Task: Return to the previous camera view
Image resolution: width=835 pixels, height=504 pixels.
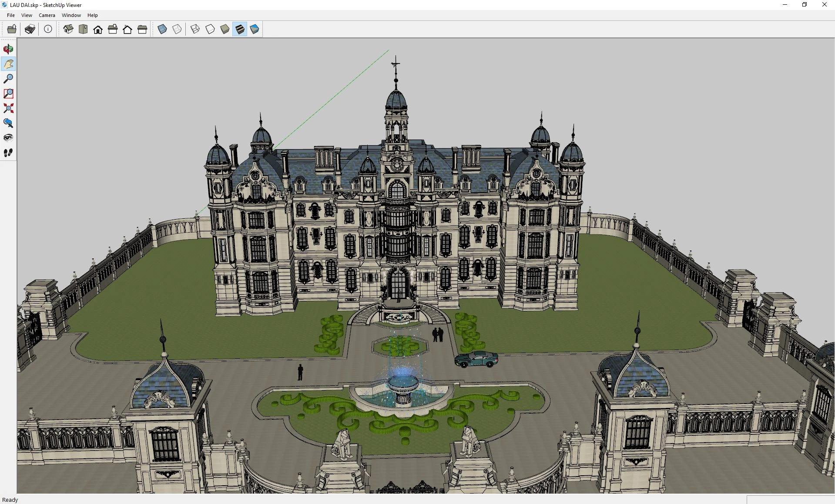Action: coord(8,123)
